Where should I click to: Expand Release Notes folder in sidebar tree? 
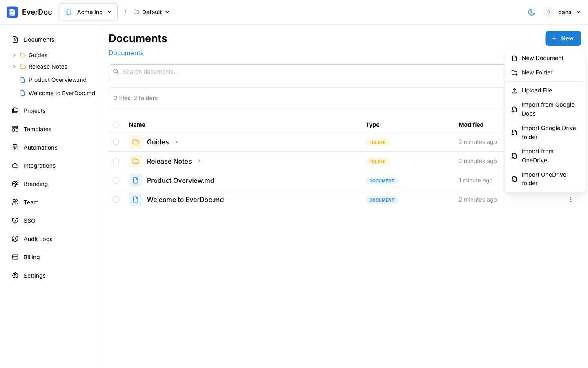click(14, 67)
